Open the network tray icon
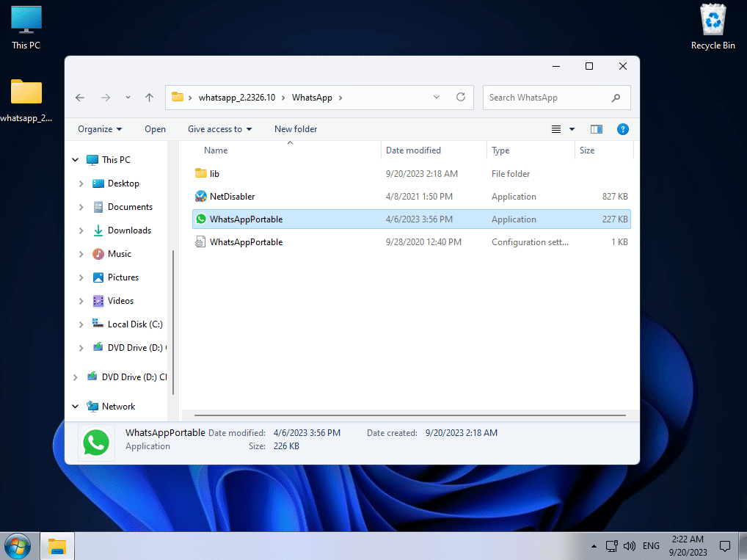Viewport: 747px width, 560px height. pos(612,546)
